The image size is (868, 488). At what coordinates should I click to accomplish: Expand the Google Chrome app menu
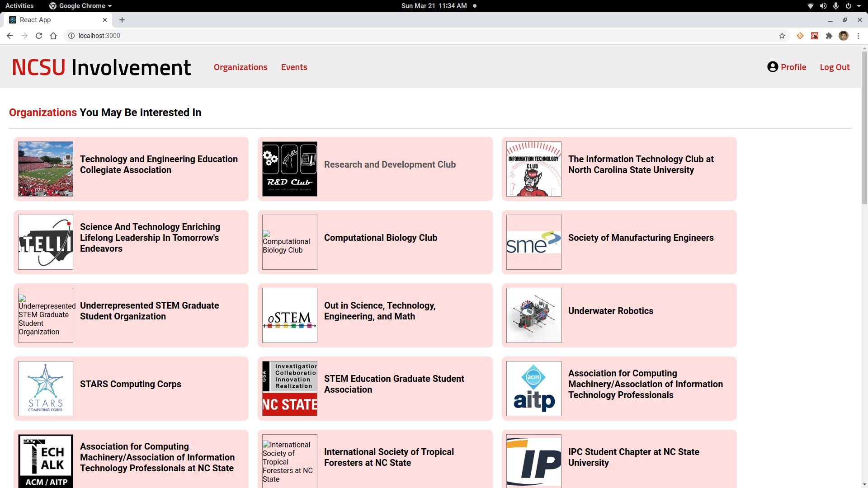pos(80,6)
